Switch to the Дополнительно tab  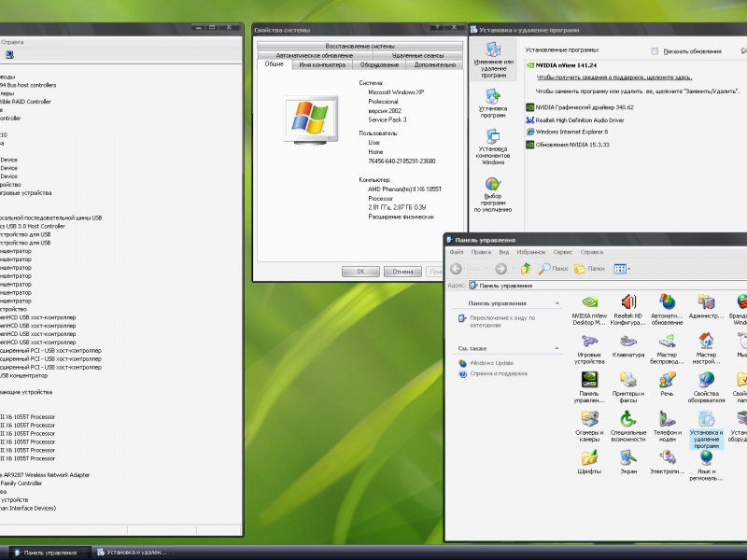(434, 64)
